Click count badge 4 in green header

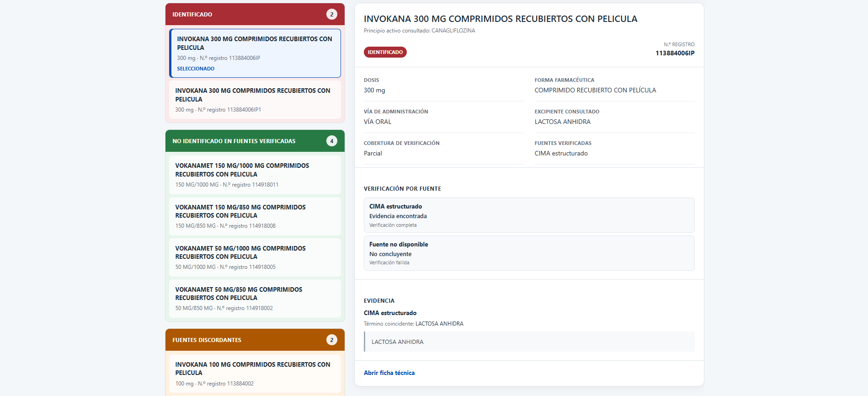pyautogui.click(x=332, y=141)
